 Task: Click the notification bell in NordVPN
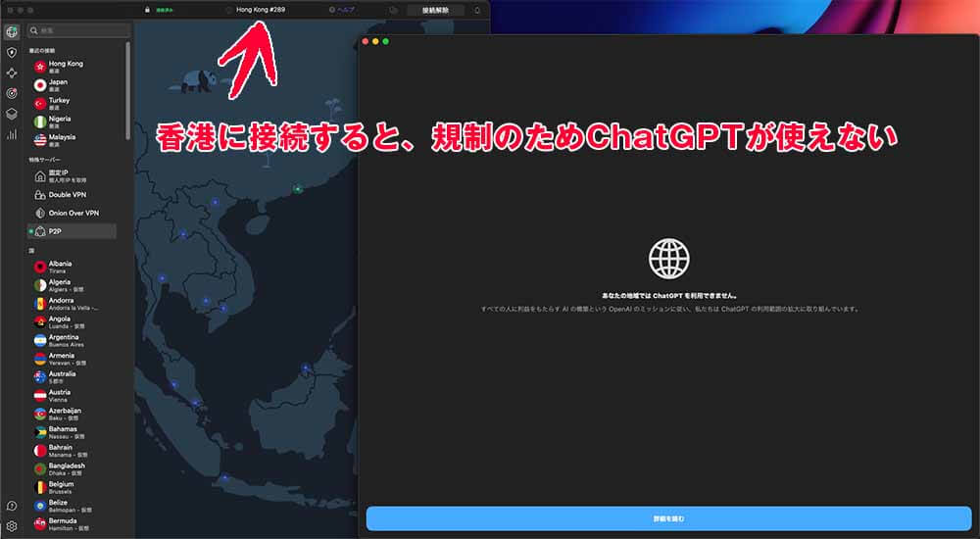tap(477, 10)
